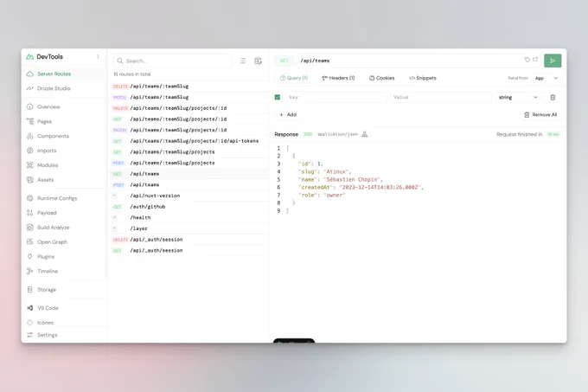Toggle the routes list view icon
Image resolution: width=588 pixels, height=392 pixels.
coord(243,61)
